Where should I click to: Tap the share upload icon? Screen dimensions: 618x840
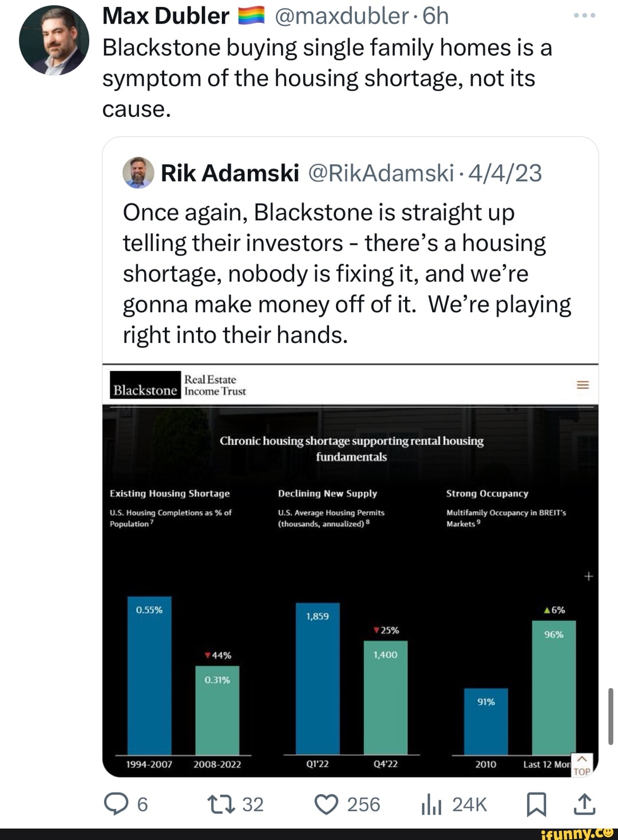[584, 804]
